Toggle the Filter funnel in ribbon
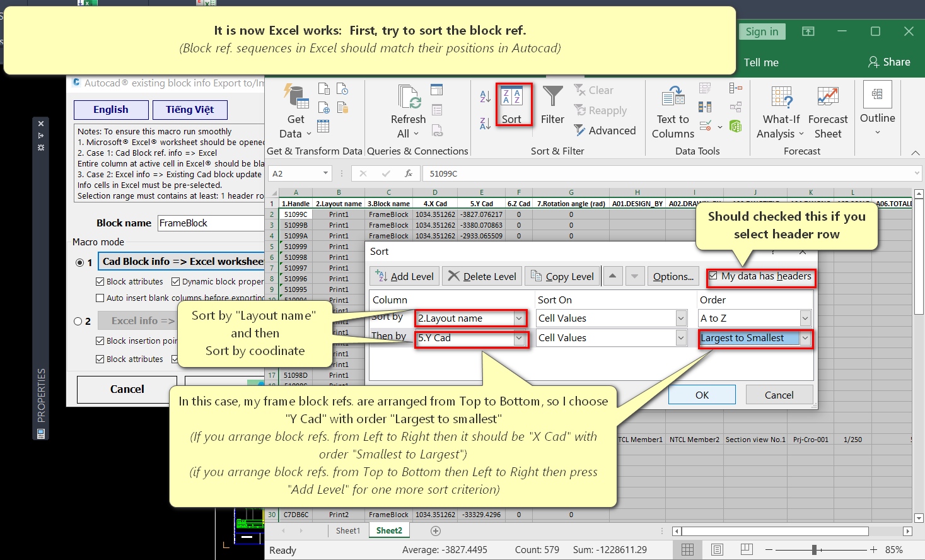Viewport: 925px width, 560px height. click(552, 105)
